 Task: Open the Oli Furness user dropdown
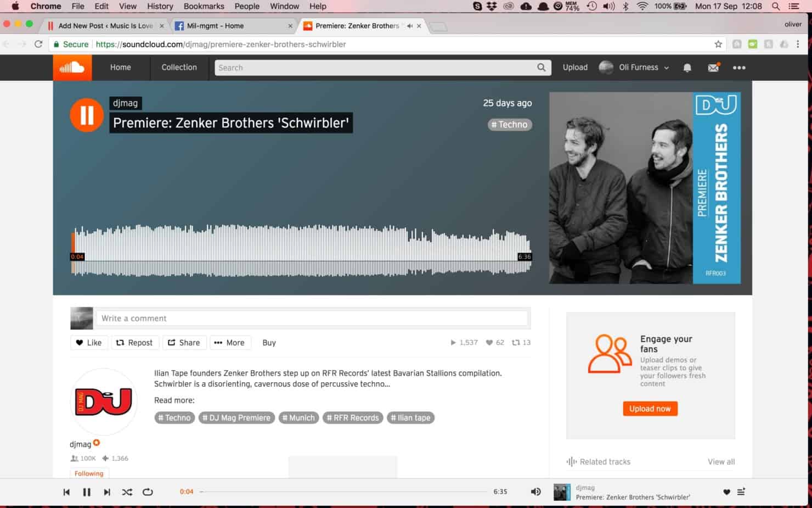634,68
